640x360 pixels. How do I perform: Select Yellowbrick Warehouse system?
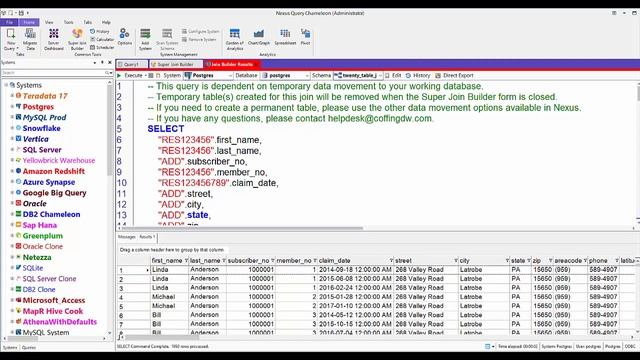59,160
